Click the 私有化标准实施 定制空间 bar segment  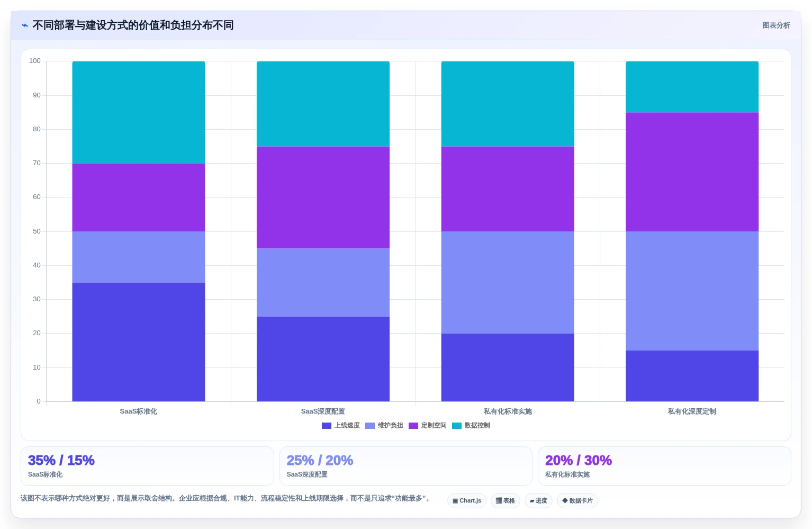tap(508, 189)
